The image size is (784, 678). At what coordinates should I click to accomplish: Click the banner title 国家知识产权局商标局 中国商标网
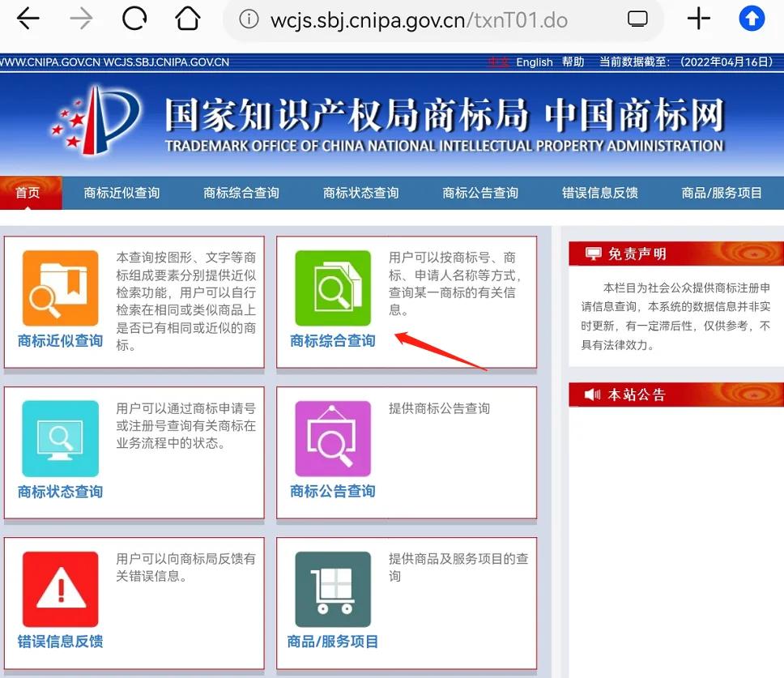[x=445, y=114]
